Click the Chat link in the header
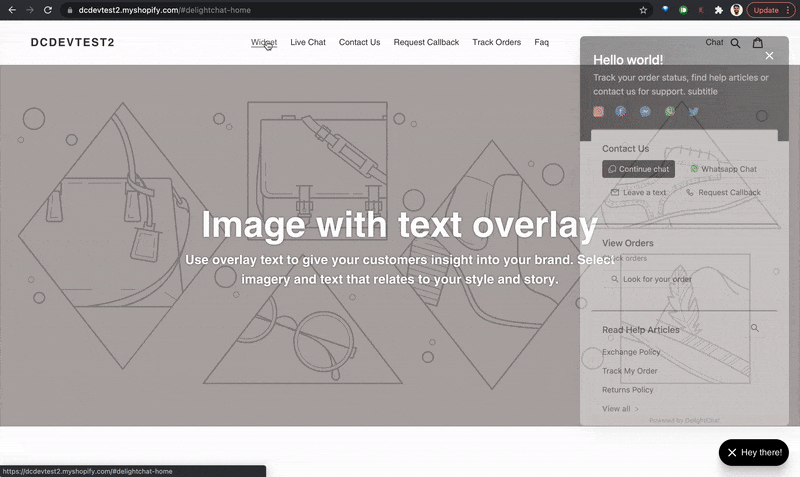800x477 pixels. [714, 42]
